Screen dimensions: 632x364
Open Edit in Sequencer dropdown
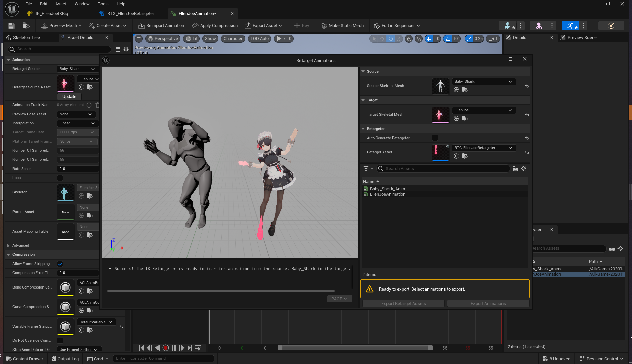(x=397, y=26)
